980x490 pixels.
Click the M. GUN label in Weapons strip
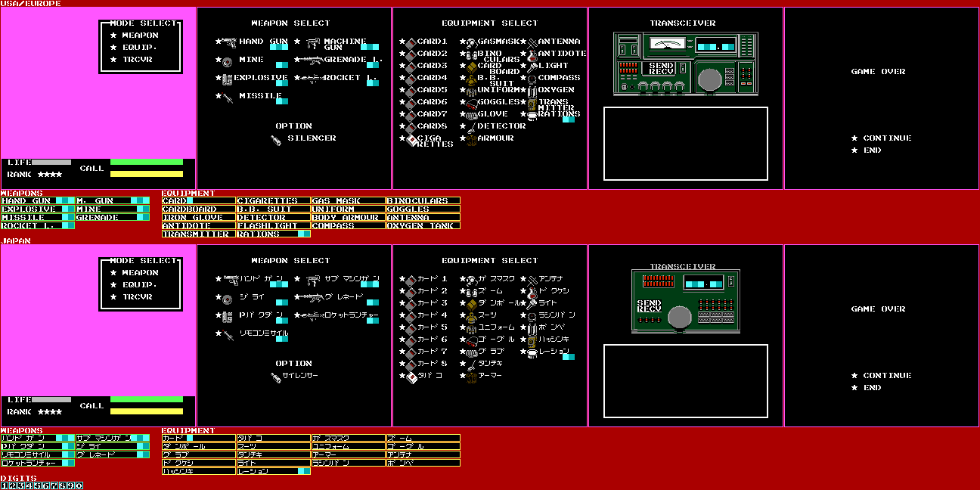click(x=95, y=201)
